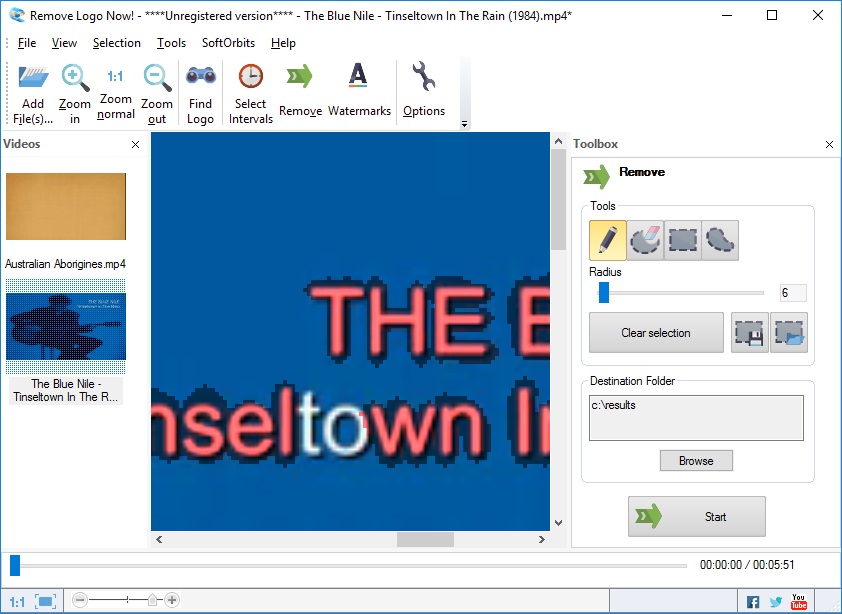Select The Blue Nile video thumbnail
The height and width of the screenshot is (614, 842).
pos(66,326)
